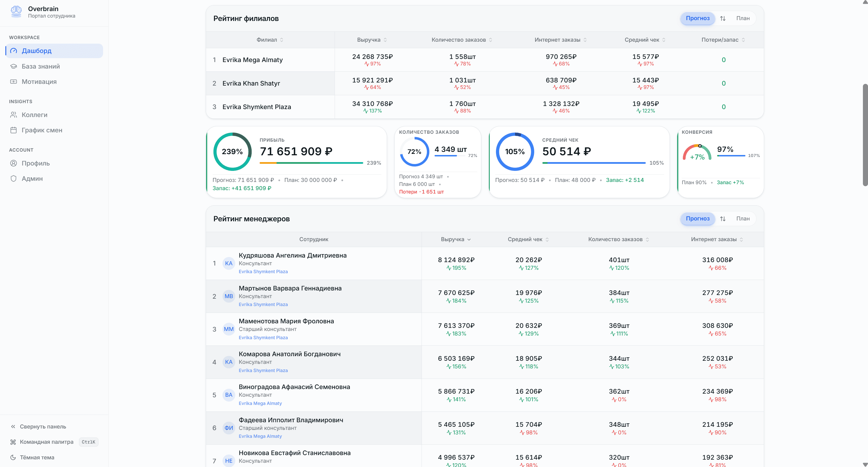868x467 pixels.
Task: Open the Мотивация page
Action: coord(54,82)
